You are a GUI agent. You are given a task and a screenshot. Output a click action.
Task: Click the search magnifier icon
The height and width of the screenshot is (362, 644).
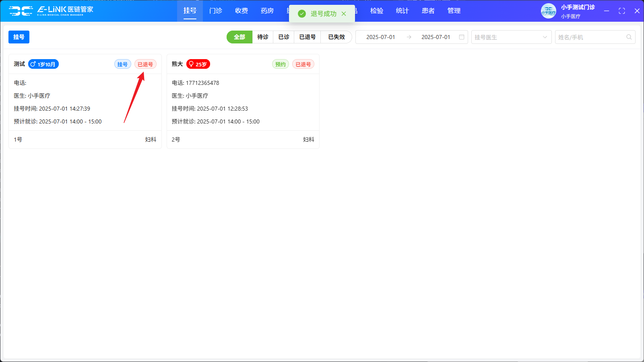click(629, 37)
